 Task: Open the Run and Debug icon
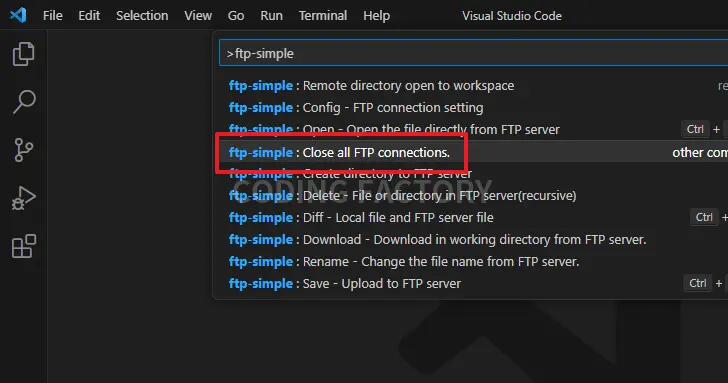point(23,198)
